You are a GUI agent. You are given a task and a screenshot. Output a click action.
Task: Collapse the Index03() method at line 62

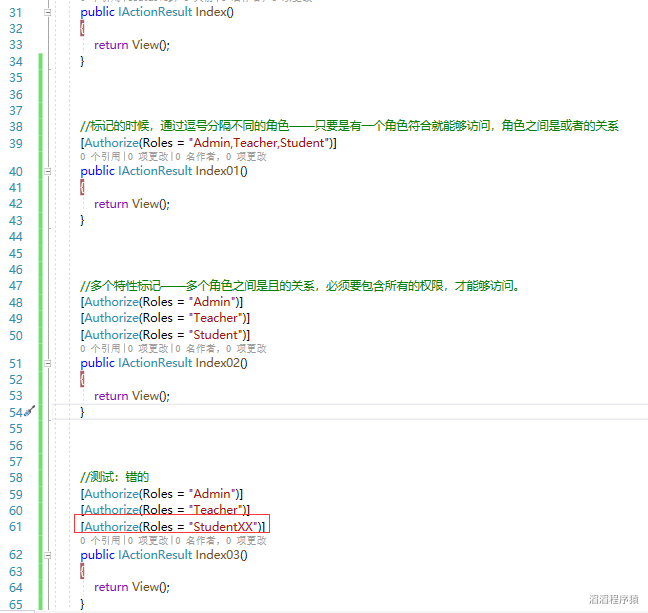coord(48,555)
